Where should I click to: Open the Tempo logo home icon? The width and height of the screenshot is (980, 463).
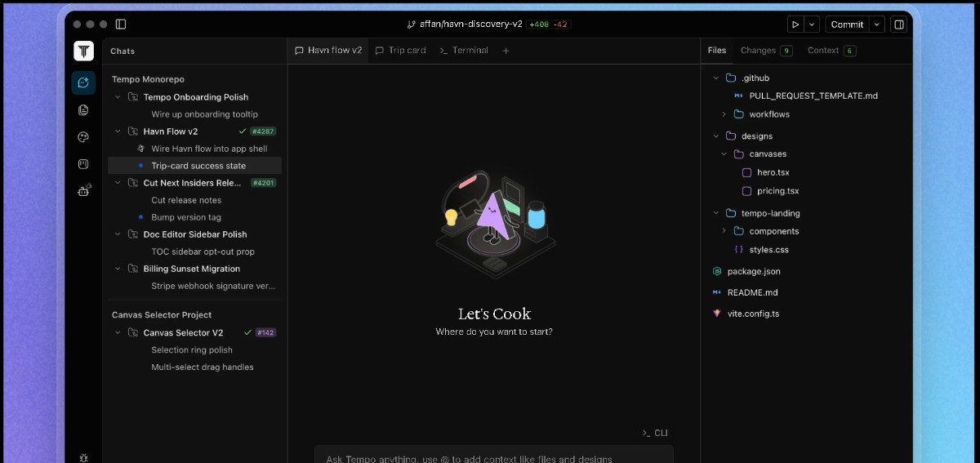83,51
